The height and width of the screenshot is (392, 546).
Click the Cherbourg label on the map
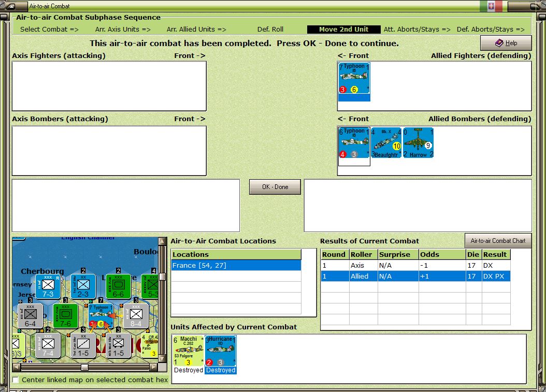point(42,271)
